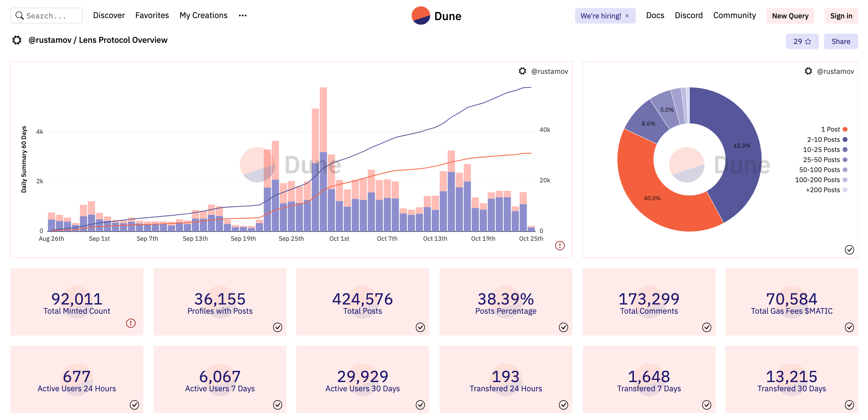
Task: Click the 13,215 Transfered 30 Days value
Action: (x=792, y=376)
